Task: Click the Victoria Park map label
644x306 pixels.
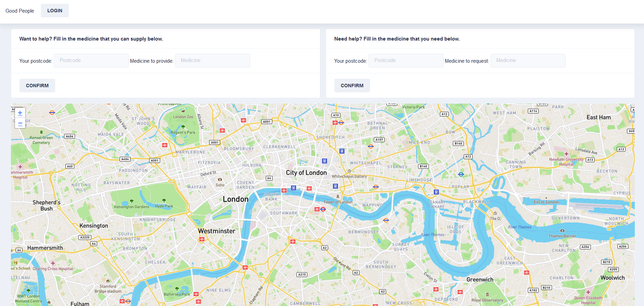Action: (413, 107)
